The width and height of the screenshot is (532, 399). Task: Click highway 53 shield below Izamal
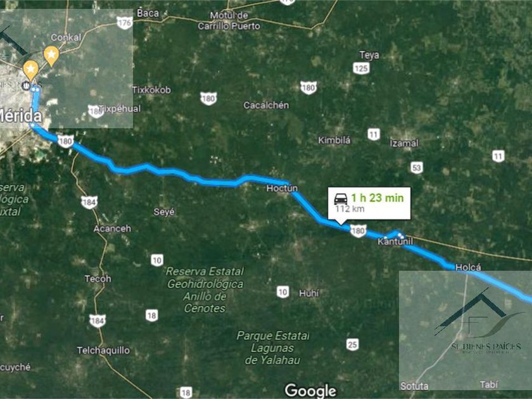tap(417, 168)
